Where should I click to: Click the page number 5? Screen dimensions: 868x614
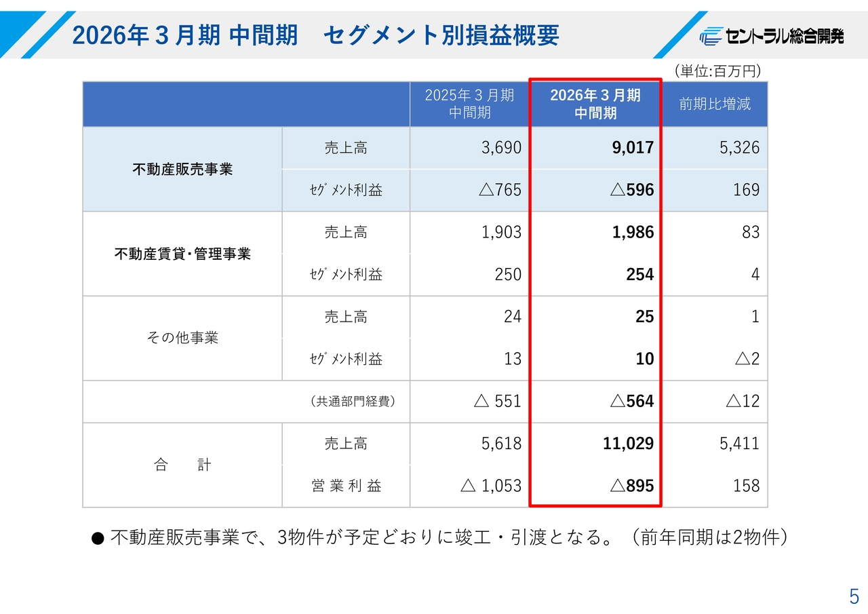pyautogui.click(x=854, y=597)
